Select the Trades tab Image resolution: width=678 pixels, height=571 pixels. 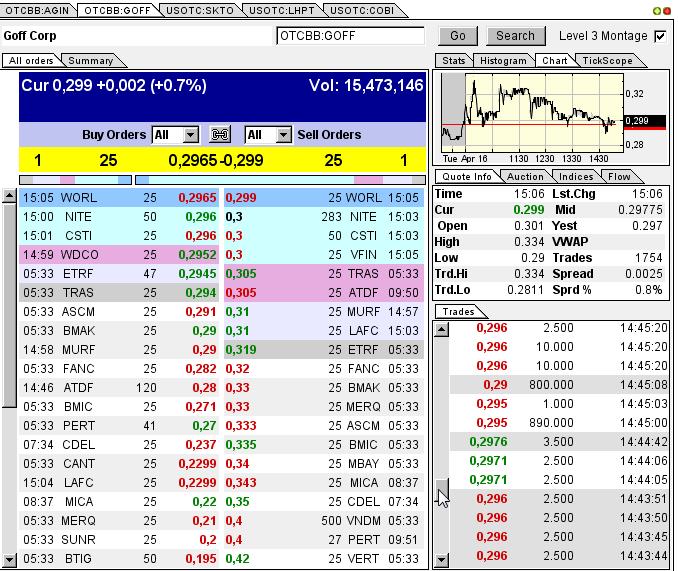pos(458,311)
